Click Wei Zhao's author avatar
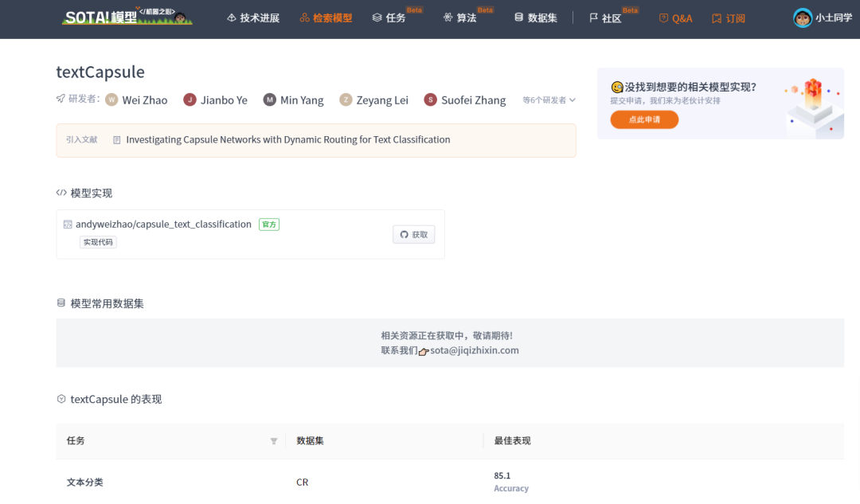 [x=111, y=100]
